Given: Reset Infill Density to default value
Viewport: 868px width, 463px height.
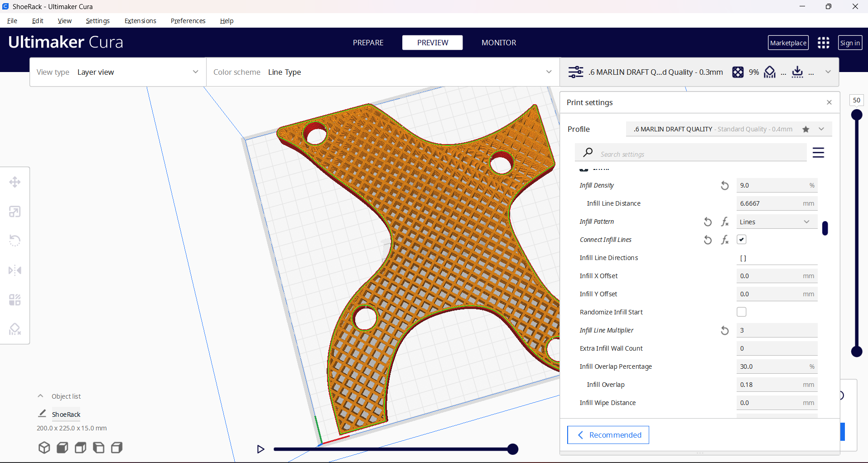Looking at the screenshot, I should [724, 185].
